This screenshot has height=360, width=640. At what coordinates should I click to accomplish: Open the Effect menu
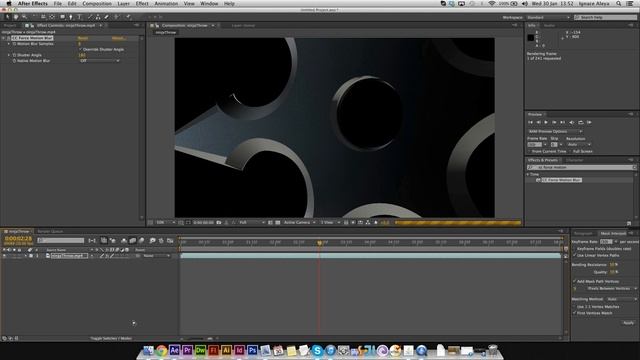pyautogui.click(x=142, y=3)
